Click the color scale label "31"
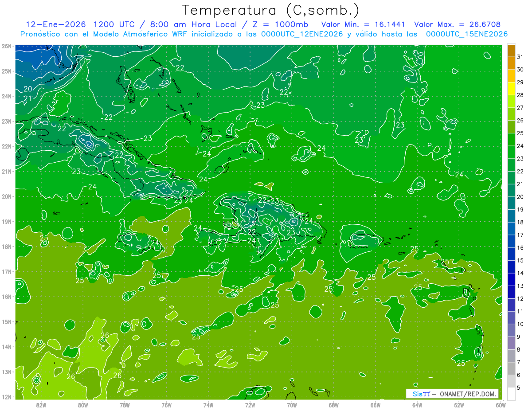 click(x=520, y=57)
